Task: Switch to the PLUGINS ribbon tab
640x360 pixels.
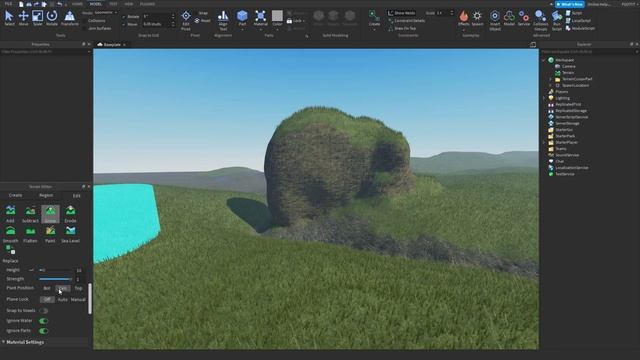Action: [x=147, y=4]
